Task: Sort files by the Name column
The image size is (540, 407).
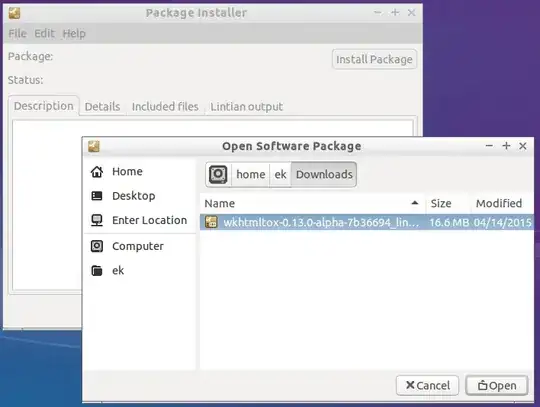Action: 312,204
